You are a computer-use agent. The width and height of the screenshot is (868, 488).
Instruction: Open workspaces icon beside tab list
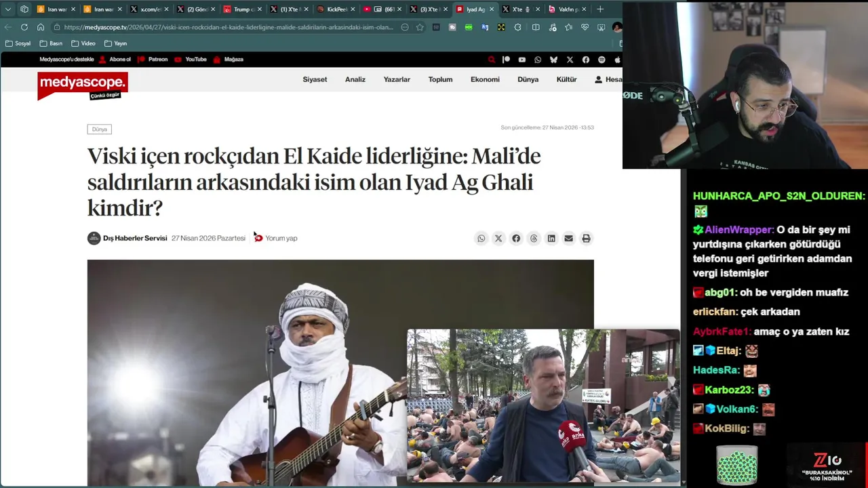(24, 9)
